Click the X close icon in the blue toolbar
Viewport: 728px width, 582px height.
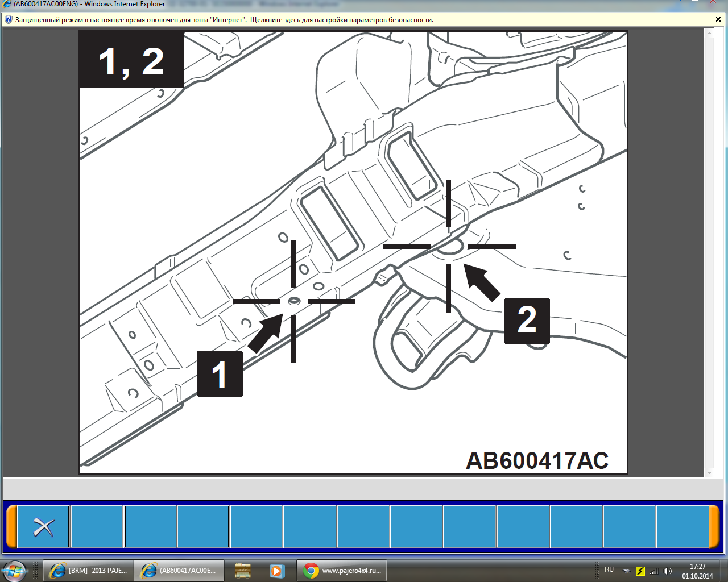pos(43,527)
